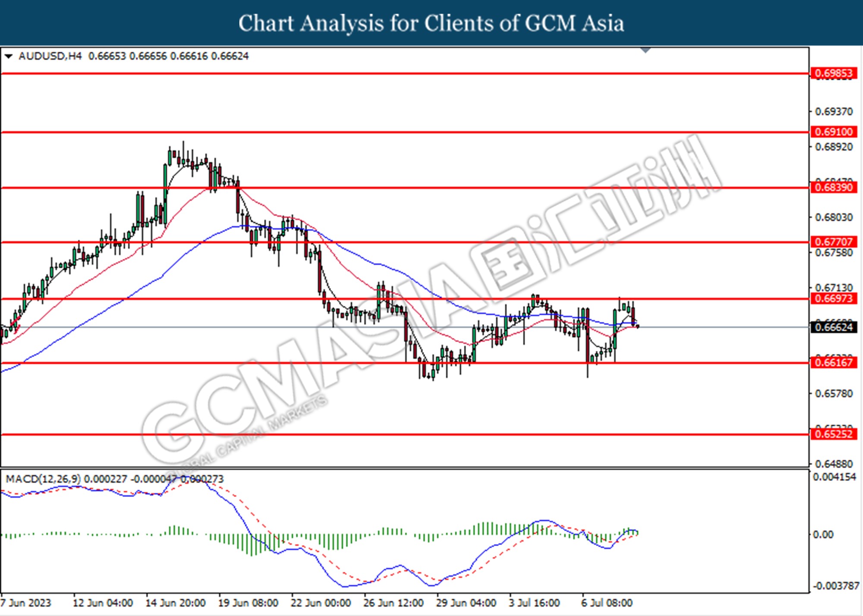Click the Chart Analysis for Clients title
The height and width of the screenshot is (616, 863).
tap(431, 23)
